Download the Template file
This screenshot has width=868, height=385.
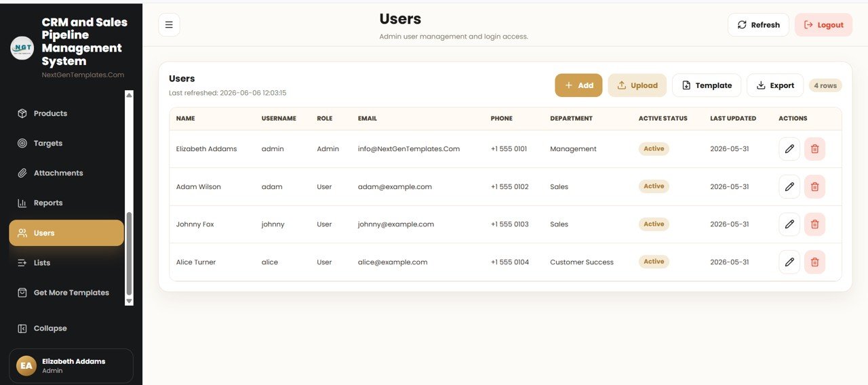point(707,85)
